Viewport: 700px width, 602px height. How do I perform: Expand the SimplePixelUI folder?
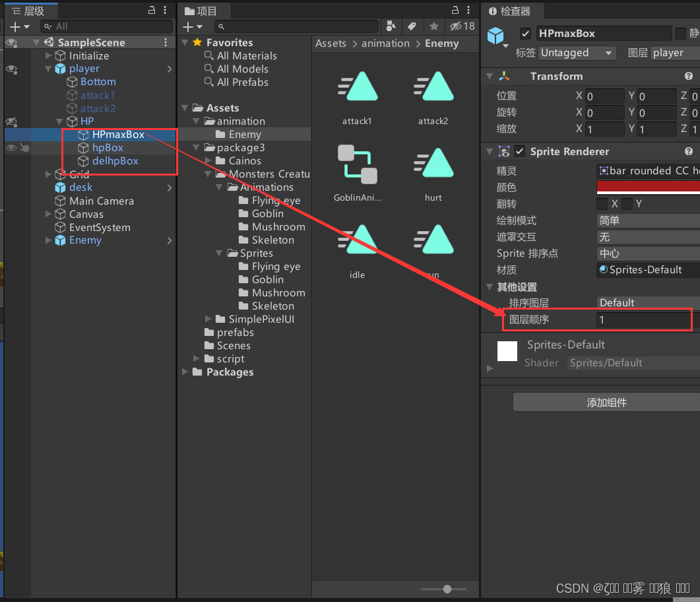(x=208, y=319)
